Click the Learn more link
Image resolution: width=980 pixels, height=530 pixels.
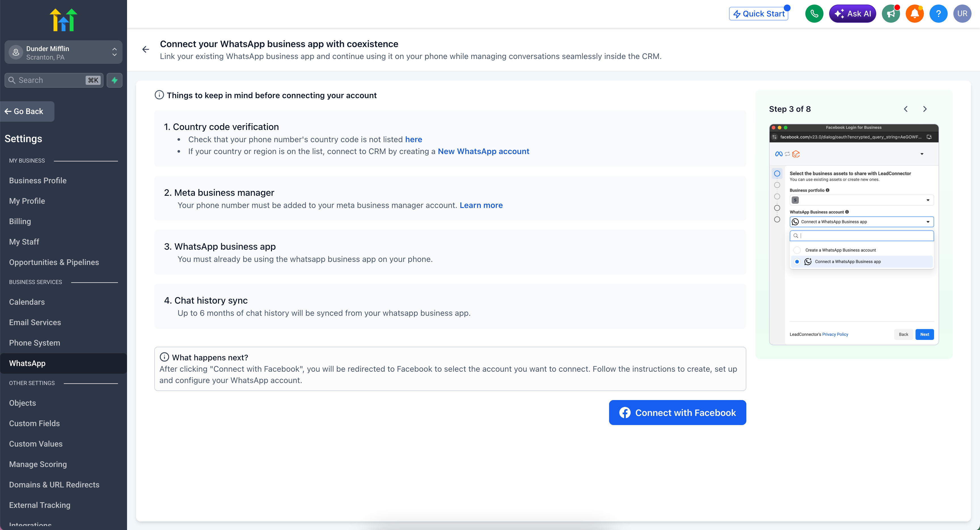point(481,205)
